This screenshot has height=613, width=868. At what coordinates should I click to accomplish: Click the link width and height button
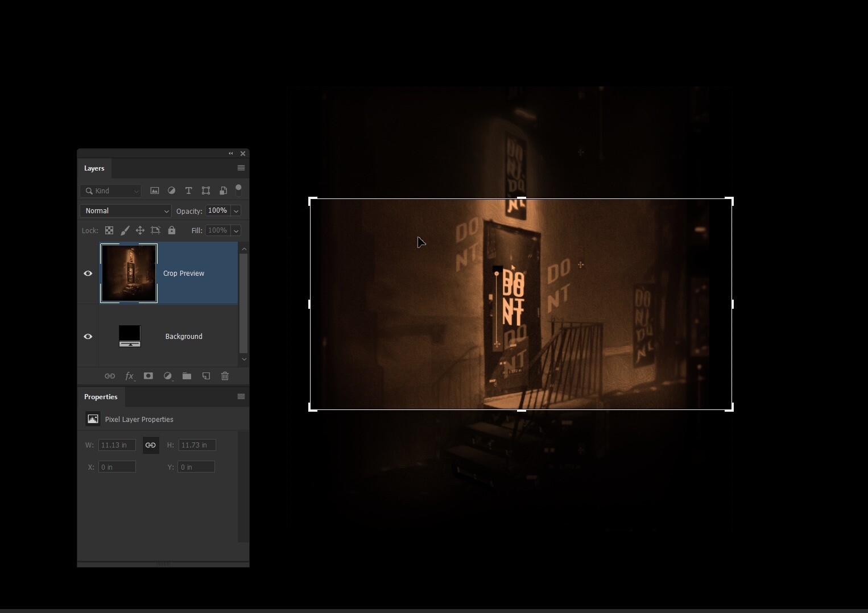point(151,445)
